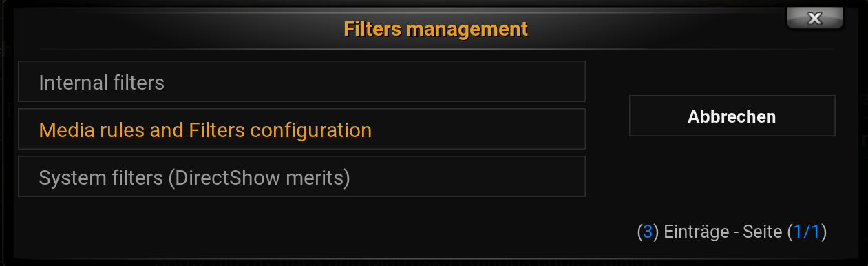Select Media rules and Filters configuration
The height and width of the screenshot is (266, 868).
tap(301, 130)
